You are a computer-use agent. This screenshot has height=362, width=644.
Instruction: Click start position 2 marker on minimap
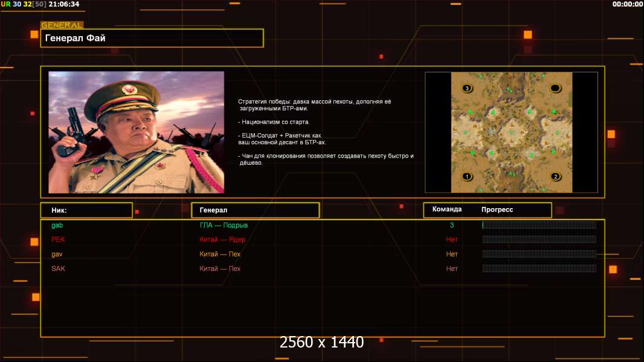[x=555, y=177]
